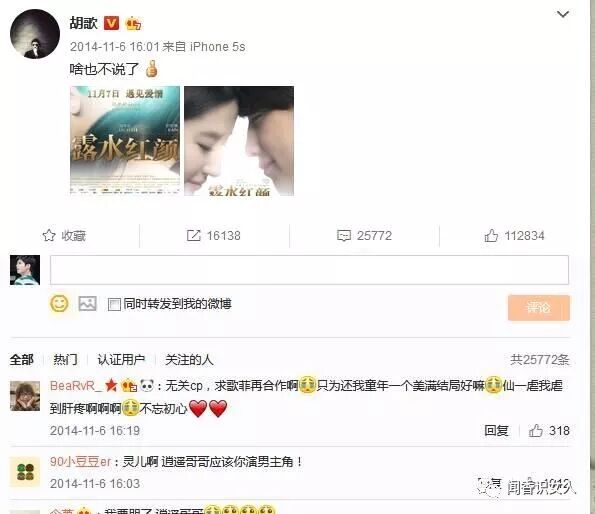
Task: Click into the comment text box
Action: click(x=309, y=270)
